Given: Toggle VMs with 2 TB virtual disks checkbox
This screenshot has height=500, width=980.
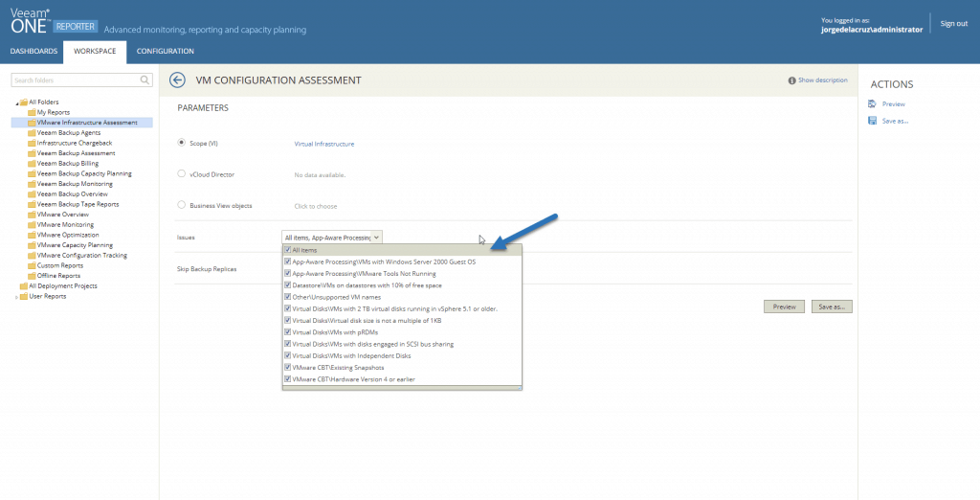Looking at the screenshot, I should pos(287,308).
